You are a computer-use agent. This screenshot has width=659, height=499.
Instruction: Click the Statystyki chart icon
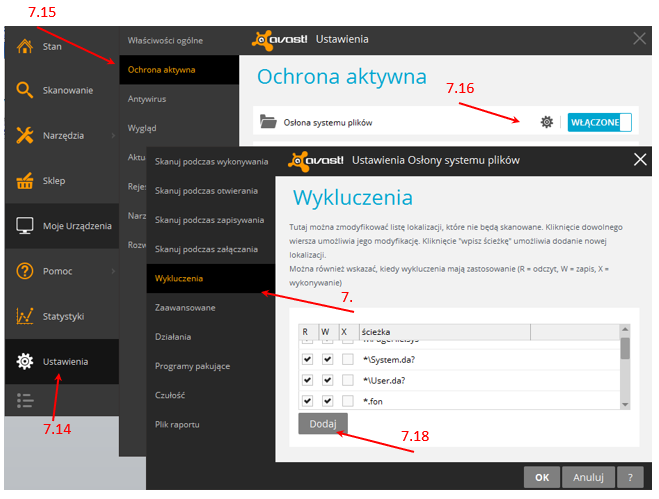coord(24,316)
